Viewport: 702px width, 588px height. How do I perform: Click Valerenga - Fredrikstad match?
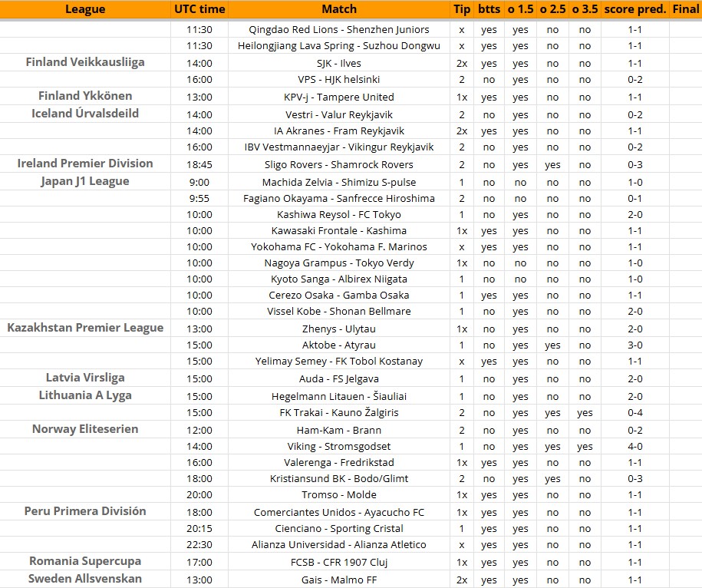[339, 463]
